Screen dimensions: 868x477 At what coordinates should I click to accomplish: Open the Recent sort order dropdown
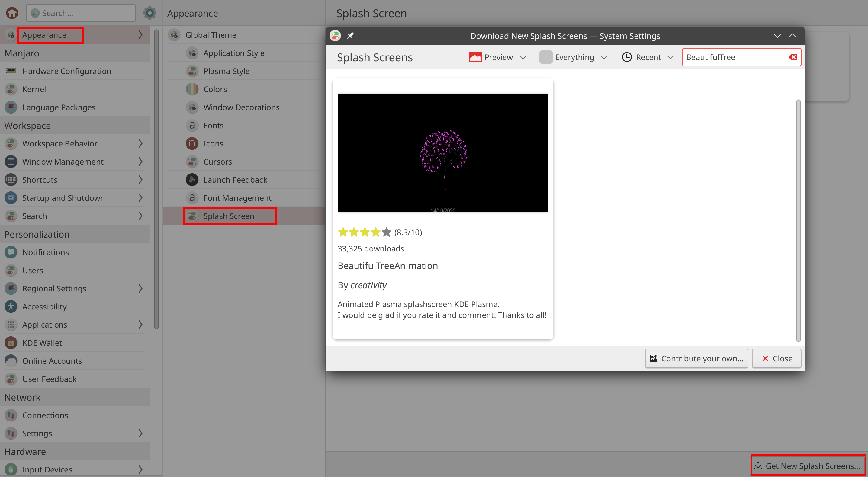tap(648, 57)
